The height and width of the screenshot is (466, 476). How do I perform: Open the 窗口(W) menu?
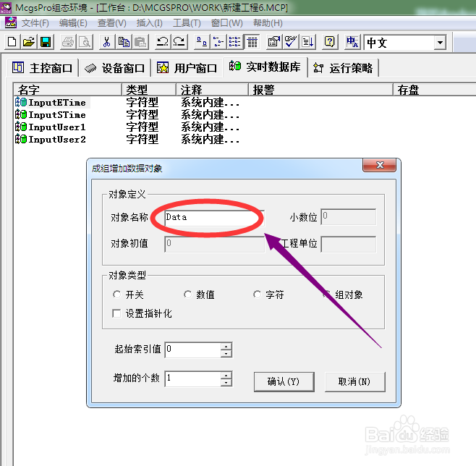pos(226,23)
